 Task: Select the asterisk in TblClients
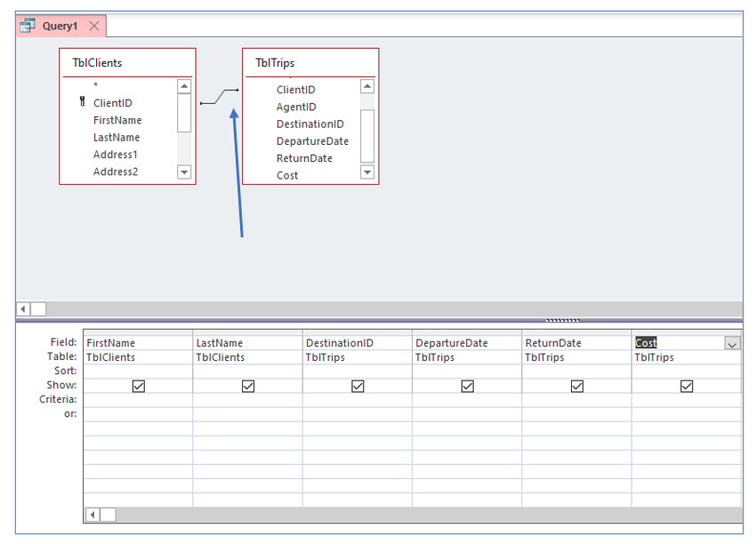95,85
